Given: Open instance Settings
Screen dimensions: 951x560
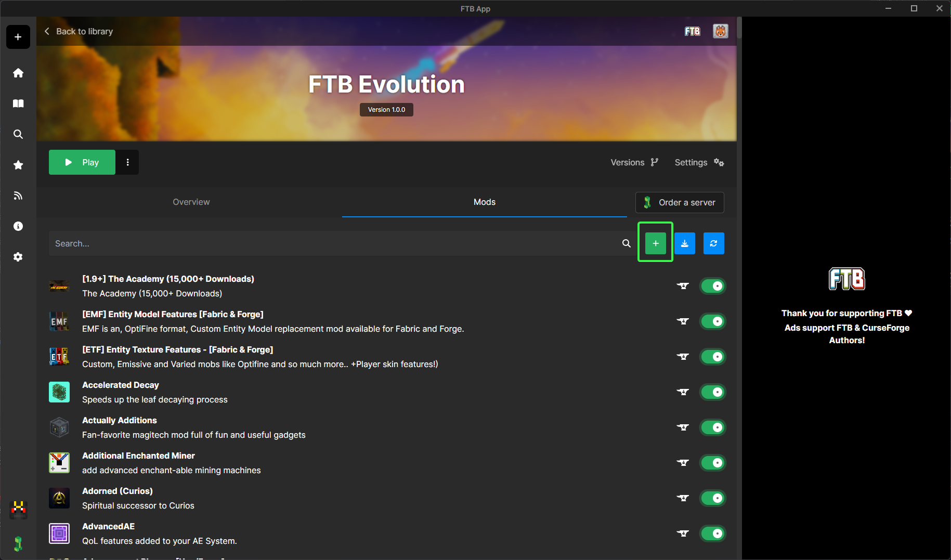Looking at the screenshot, I should [699, 162].
